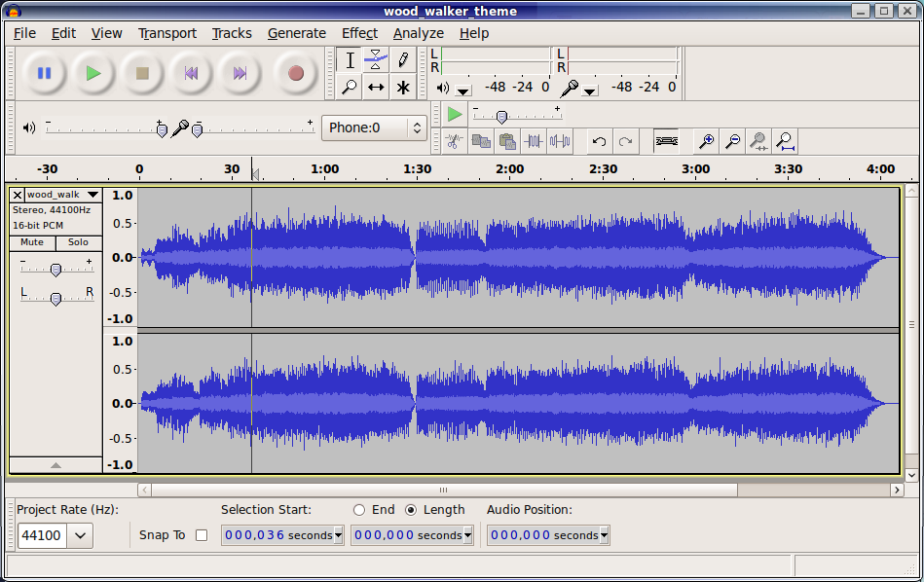
Task: Select the Length radio button
Action: [x=411, y=510]
